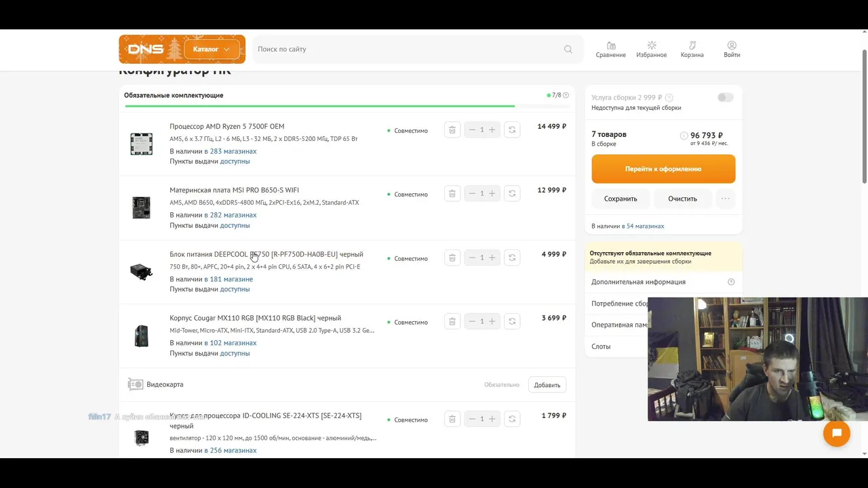Replace the Cougar MX110 RGB case

coord(512,321)
